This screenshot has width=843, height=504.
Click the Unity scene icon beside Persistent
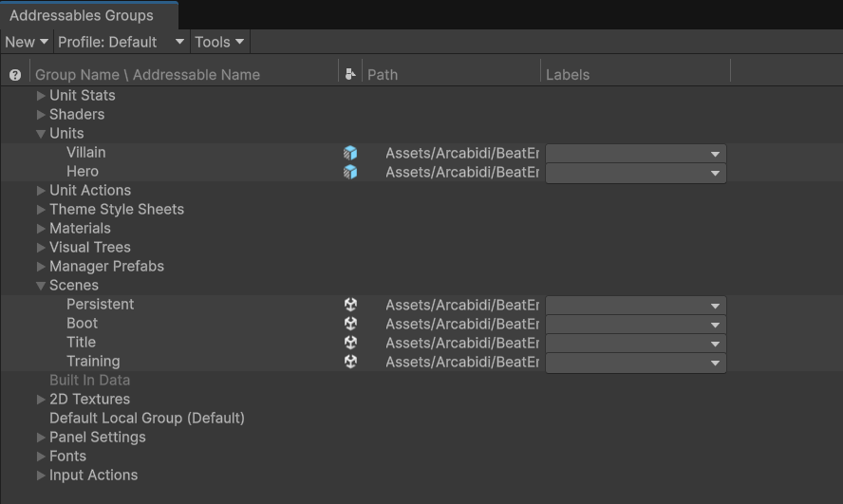(x=350, y=305)
